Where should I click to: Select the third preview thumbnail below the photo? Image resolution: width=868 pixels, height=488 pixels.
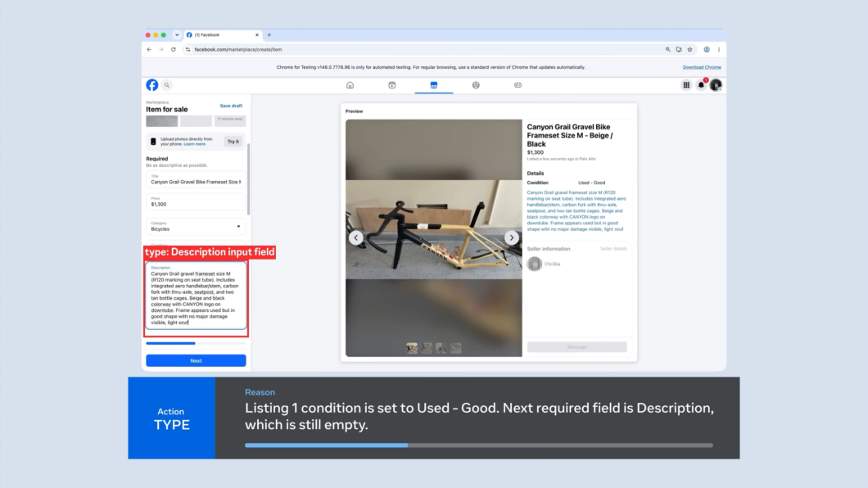[x=441, y=348]
